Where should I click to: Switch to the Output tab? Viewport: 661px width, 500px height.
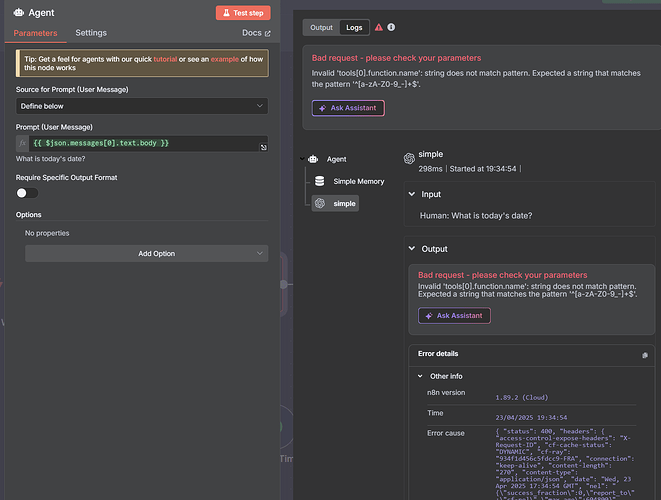321,27
